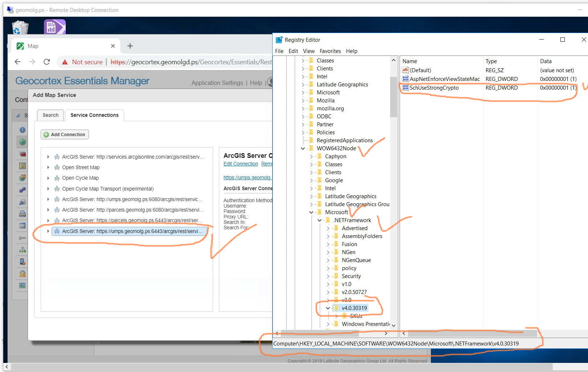Open the padlock security icon in sidebar
The width and height of the screenshot is (588, 372).
[x=23, y=274]
